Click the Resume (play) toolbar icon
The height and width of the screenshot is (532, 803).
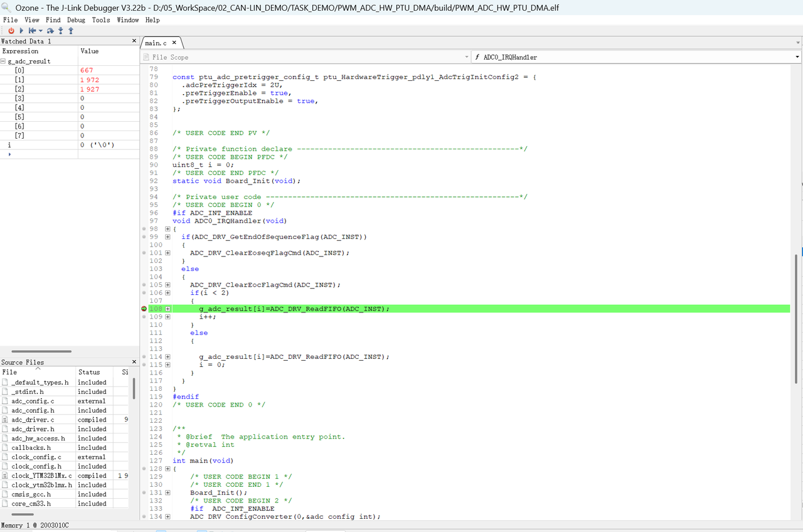tap(21, 30)
